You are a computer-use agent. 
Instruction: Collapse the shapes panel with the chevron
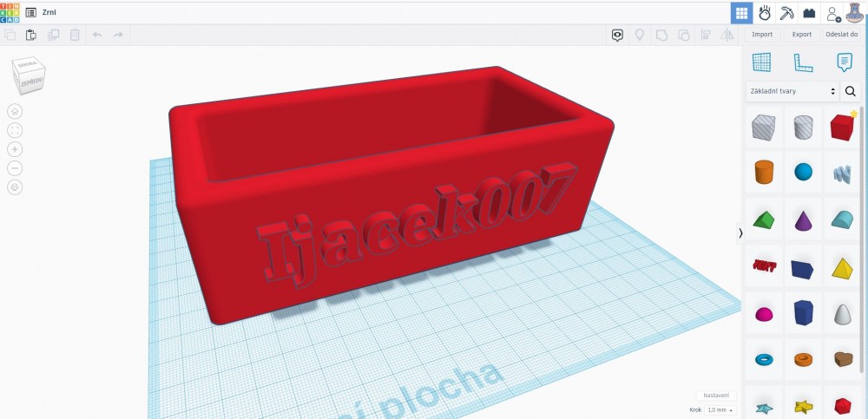740,232
